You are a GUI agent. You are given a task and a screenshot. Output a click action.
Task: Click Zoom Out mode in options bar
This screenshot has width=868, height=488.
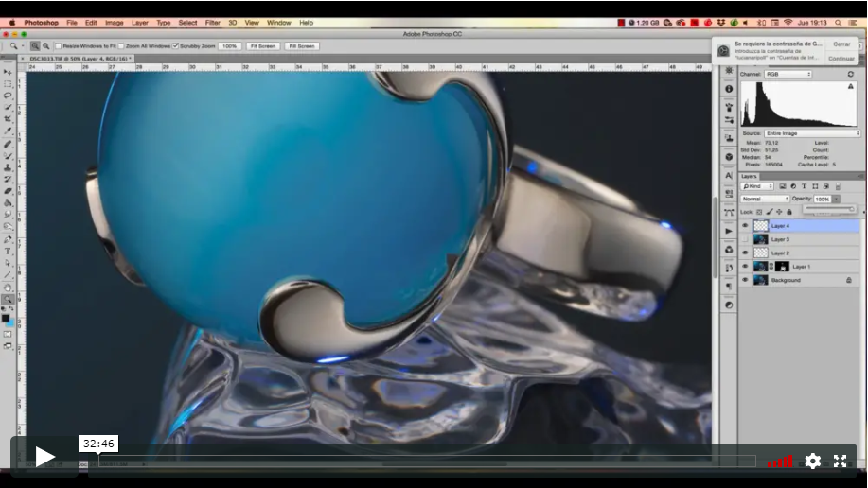[x=46, y=46]
